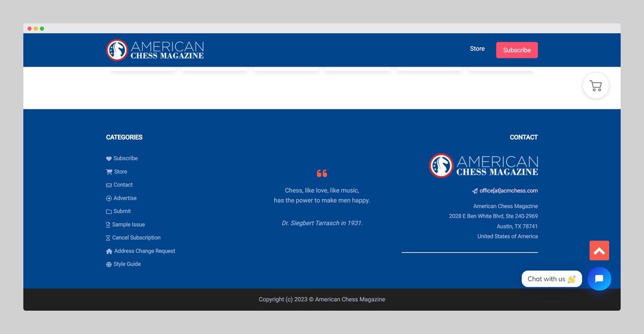The image size is (644, 334).
Task: Click the heart icon beside Subscribe
Action: [x=109, y=159]
